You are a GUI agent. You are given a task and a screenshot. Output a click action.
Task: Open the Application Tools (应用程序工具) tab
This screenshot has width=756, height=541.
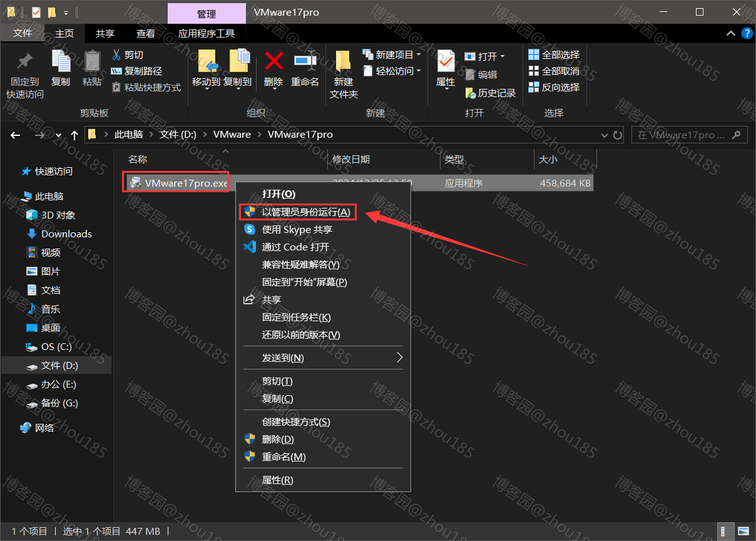point(207,33)
